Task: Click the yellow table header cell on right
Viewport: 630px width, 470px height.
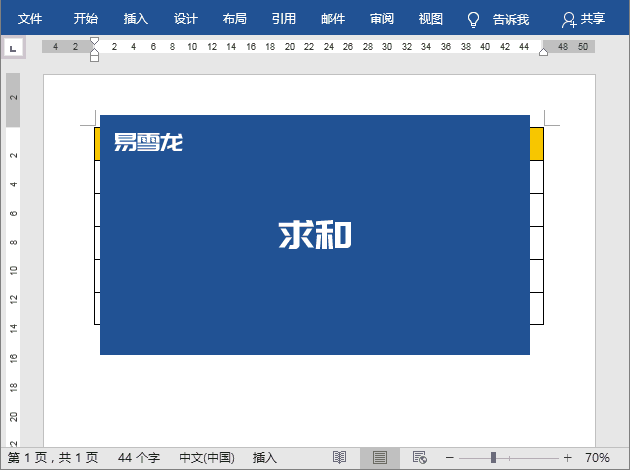Action: [537, 144]
